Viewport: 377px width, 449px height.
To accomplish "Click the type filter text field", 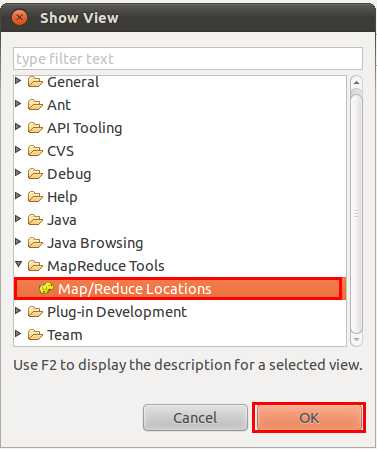I will 188,59.
